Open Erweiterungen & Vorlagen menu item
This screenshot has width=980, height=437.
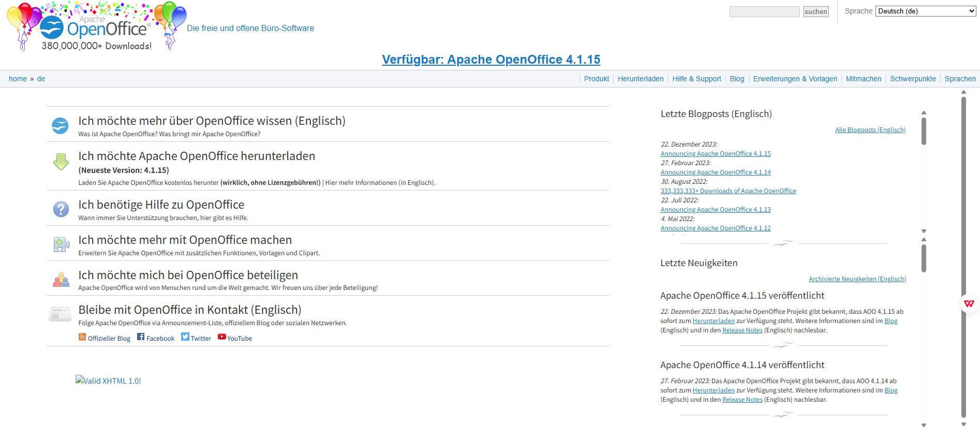[795, 79]
